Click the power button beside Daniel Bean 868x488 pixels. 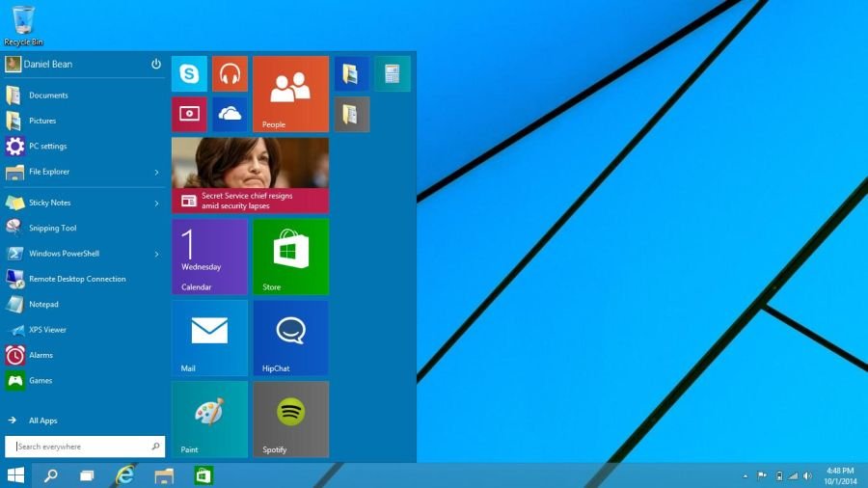(156, 65)
